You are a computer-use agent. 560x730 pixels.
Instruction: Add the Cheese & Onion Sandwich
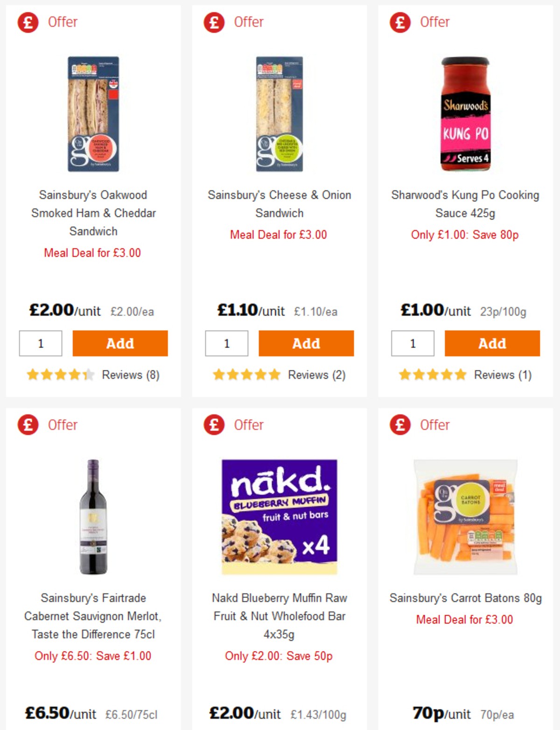pyautogui.click(x=306, y=343)
